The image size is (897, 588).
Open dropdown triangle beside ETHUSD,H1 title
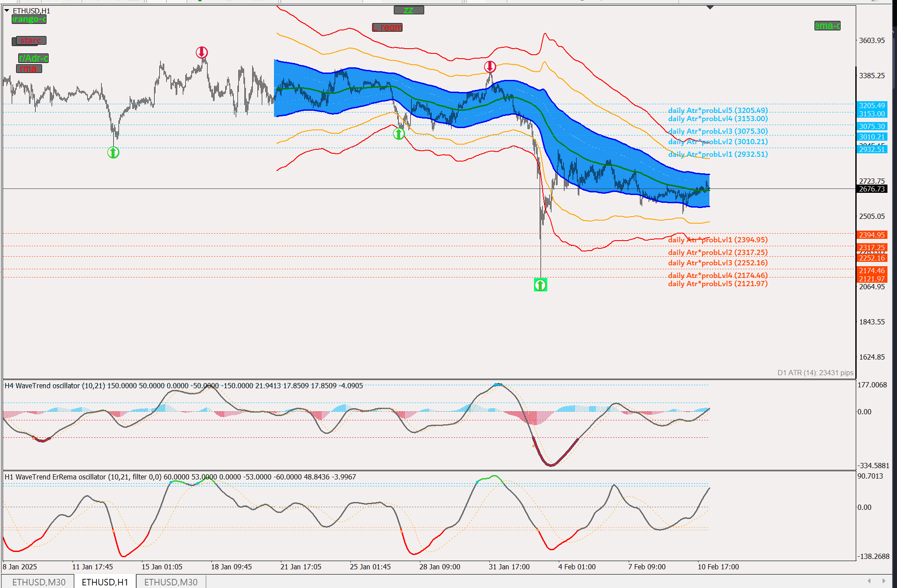pyautogui.click(x=7, y=10)
